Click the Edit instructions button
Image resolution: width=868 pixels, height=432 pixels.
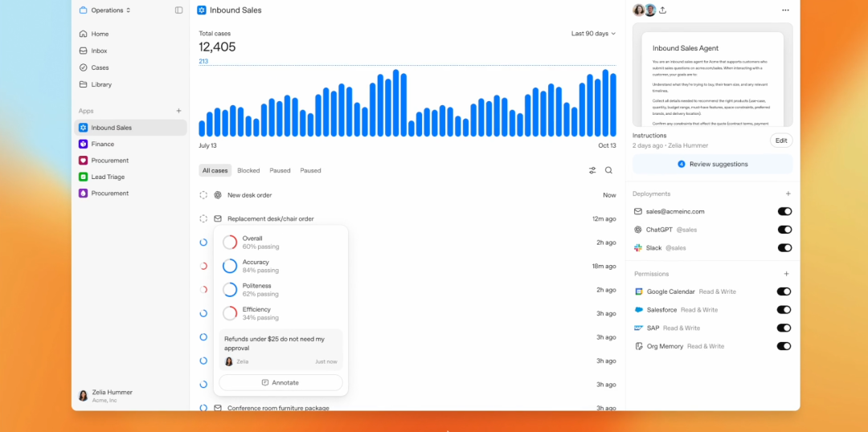tap(781, 141)
